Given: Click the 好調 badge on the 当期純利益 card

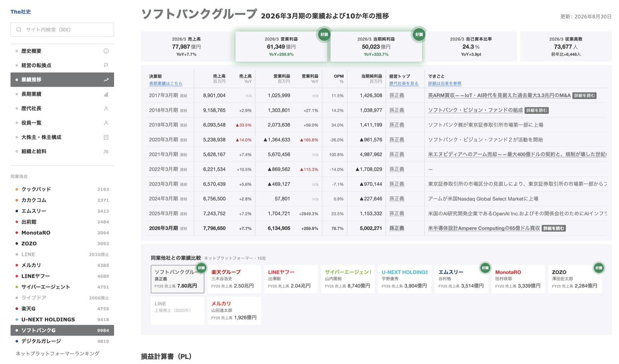Looking at the screenshot, I should click(x=419, y=34).
